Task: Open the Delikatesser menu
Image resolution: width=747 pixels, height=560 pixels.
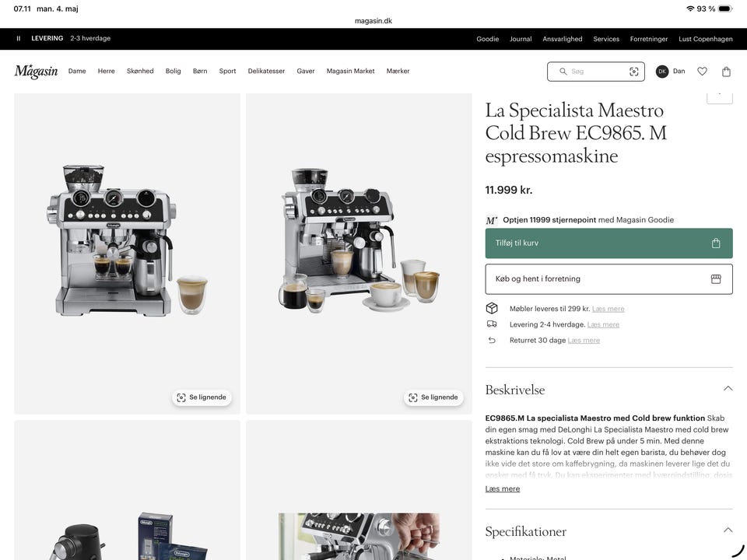Action: (266, 71)
